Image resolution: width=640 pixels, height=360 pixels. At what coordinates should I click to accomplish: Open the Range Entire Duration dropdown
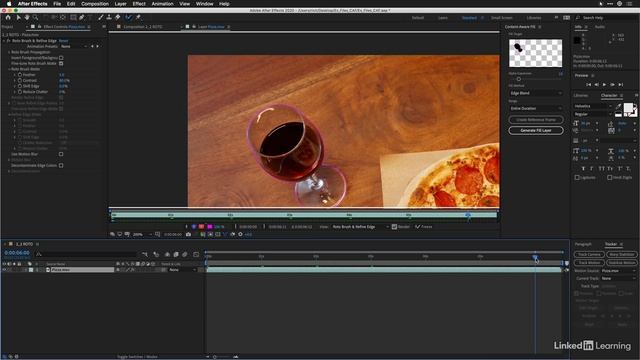[536, 109]
